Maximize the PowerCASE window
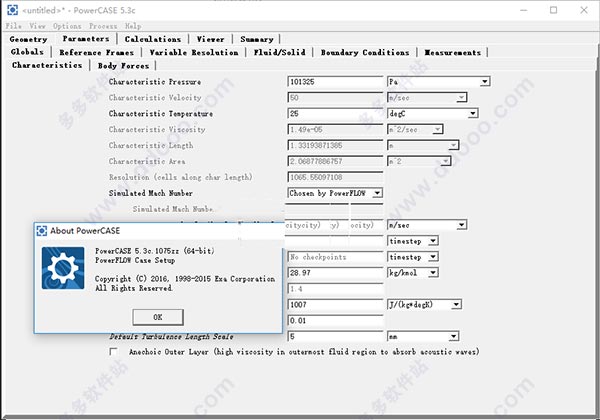Viewport: 600px width, 420px height. pyautogui.click(x=553, y=10)
